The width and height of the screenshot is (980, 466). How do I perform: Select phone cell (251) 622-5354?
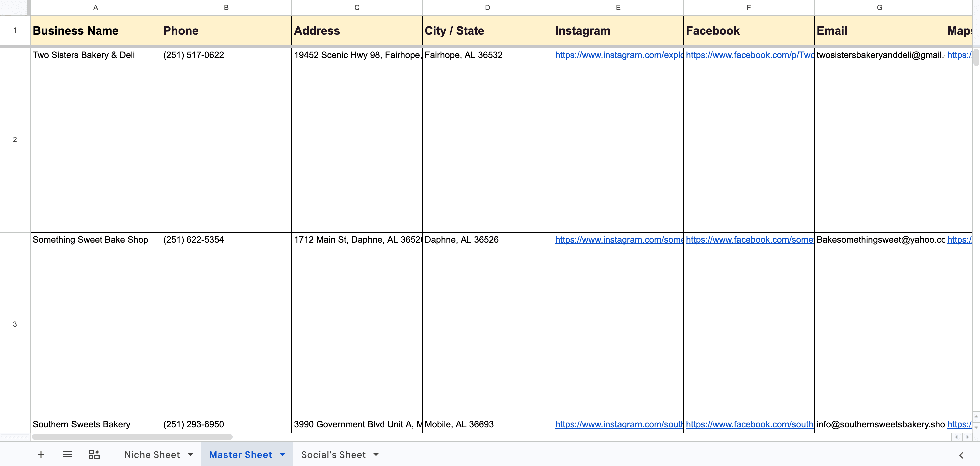pos(226,324)
